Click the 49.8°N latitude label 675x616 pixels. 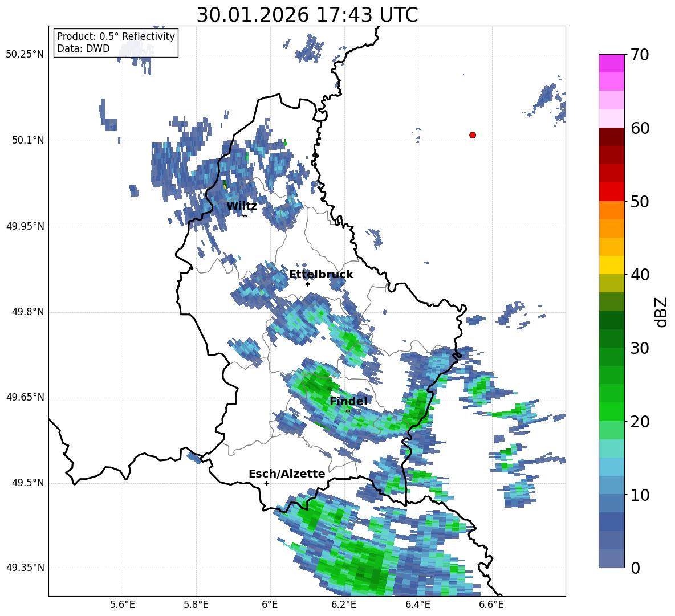[x=28, y=312]
